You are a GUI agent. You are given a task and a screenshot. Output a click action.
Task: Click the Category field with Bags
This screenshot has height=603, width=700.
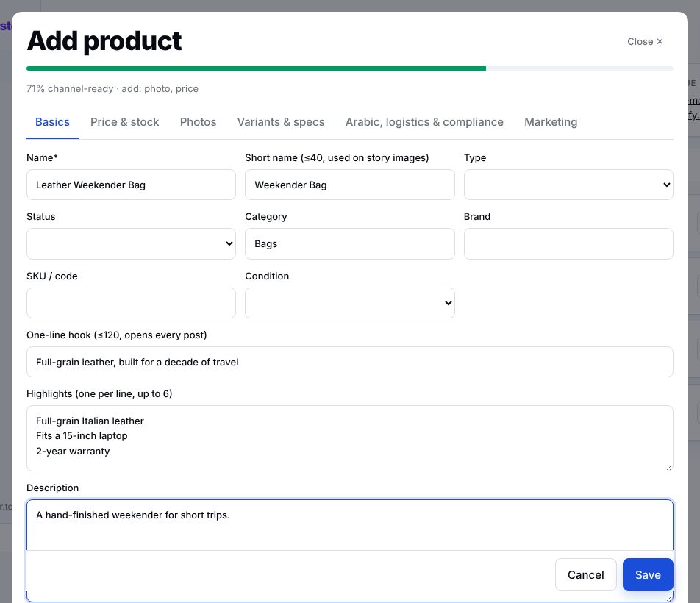point(349,243)
